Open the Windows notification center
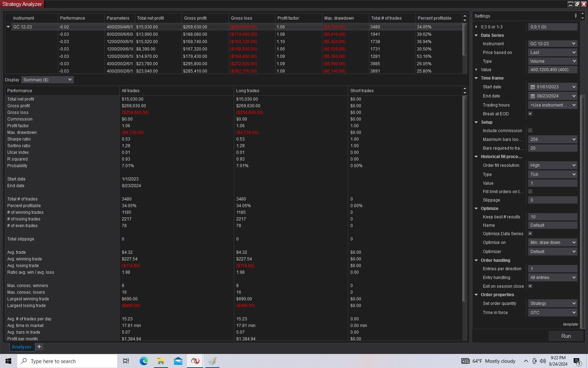 pos(577,361)
